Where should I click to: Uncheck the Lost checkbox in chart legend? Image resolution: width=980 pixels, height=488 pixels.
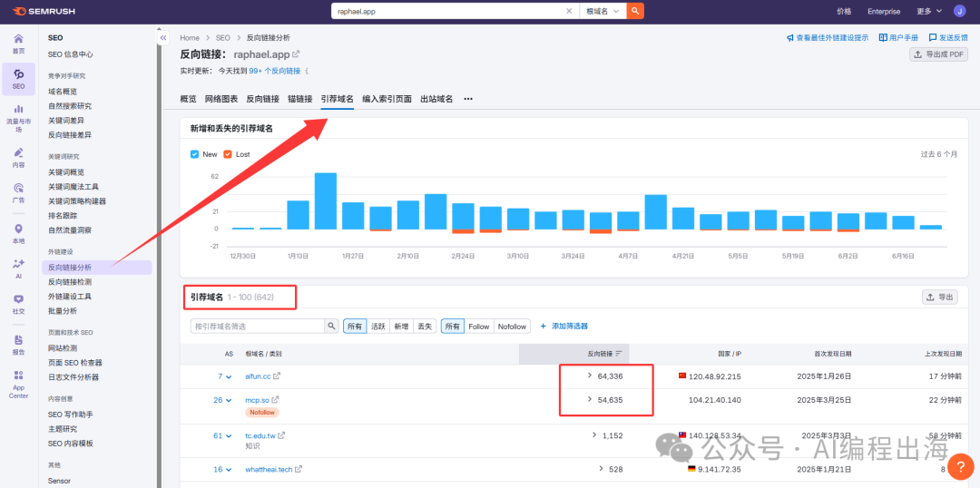click(228, 154)
